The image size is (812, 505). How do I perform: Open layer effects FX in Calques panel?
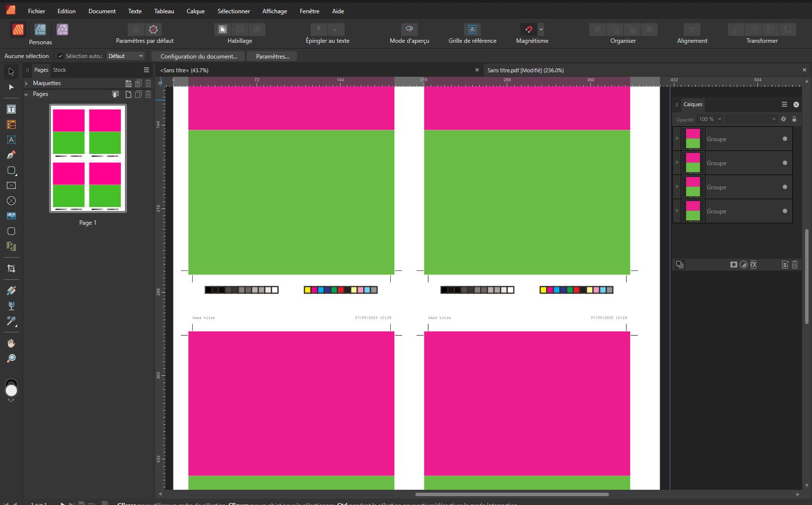pyautogui.click(x=754, y=265)
